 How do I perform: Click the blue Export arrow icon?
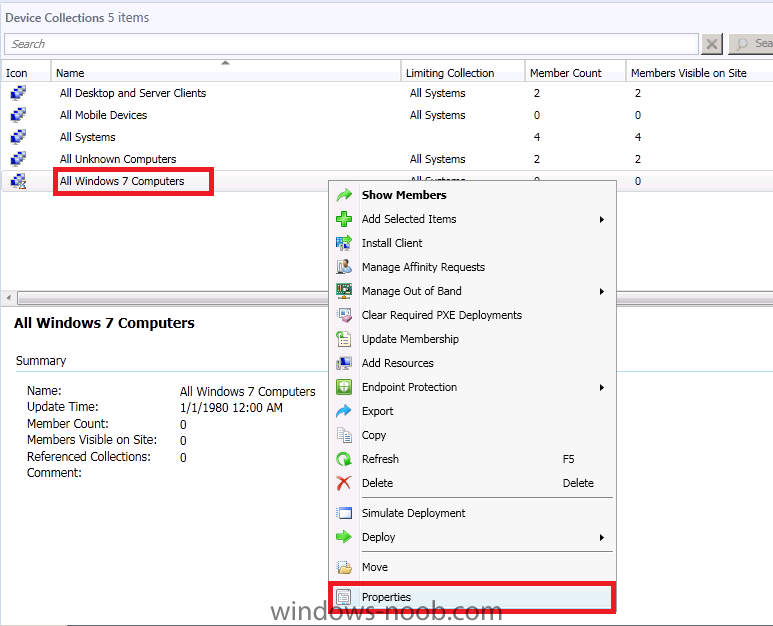344,411
